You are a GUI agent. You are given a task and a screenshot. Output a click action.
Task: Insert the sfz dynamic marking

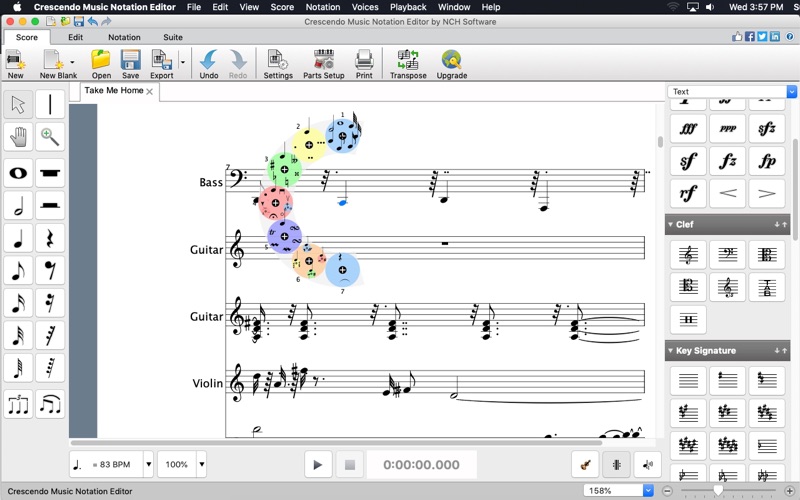[767, 129]
